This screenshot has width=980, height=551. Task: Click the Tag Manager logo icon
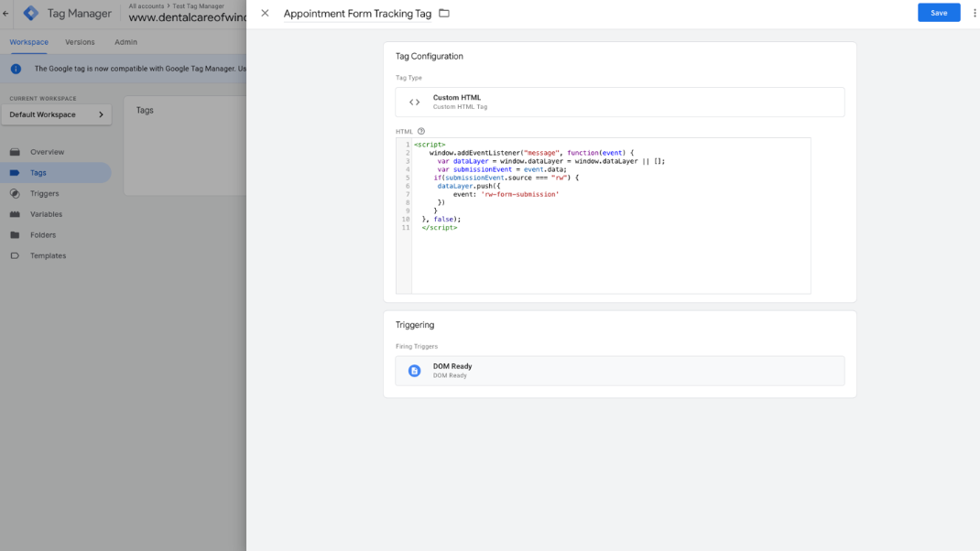pyautogui.click(x=31, y=14)
